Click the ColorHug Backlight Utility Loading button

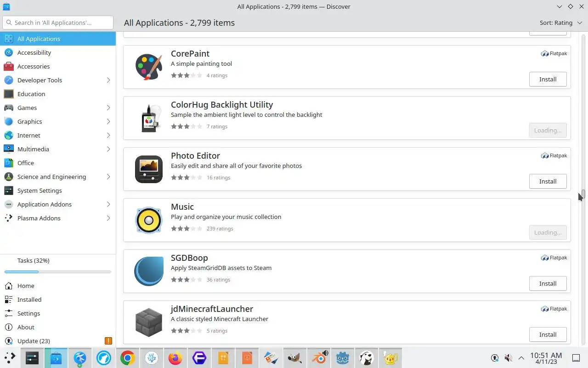[x=548, y=130]
